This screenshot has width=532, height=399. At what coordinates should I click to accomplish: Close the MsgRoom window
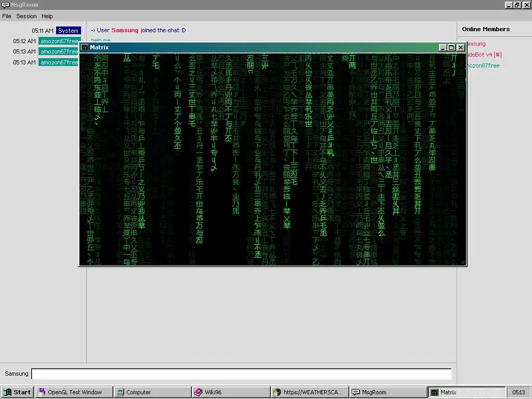point(527,5)
